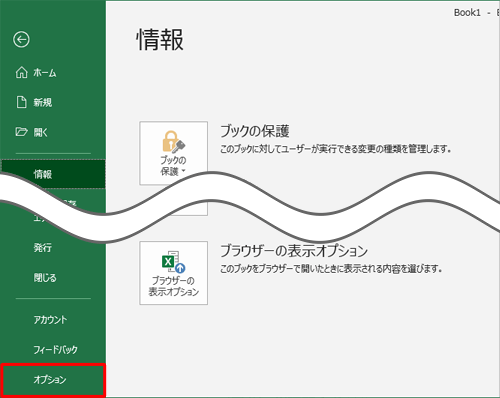The image size is (500, 398).
Task: Select 情報 (Info) tab
Action: (53, 174)
